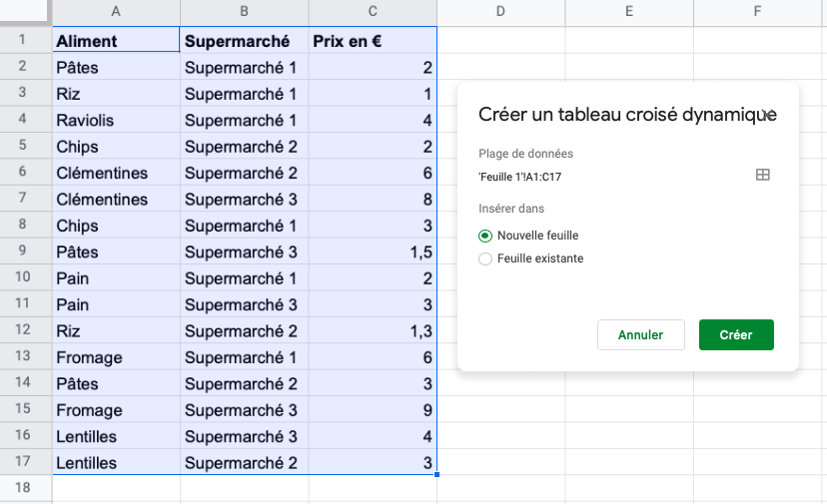Choose the "Feuille existante" radio option

click(485, 258)
